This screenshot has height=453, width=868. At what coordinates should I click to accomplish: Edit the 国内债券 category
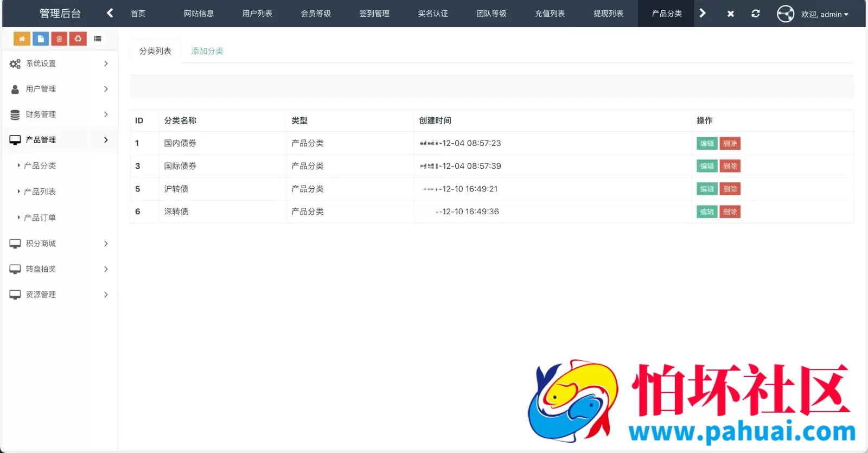[x=707, y=143]
